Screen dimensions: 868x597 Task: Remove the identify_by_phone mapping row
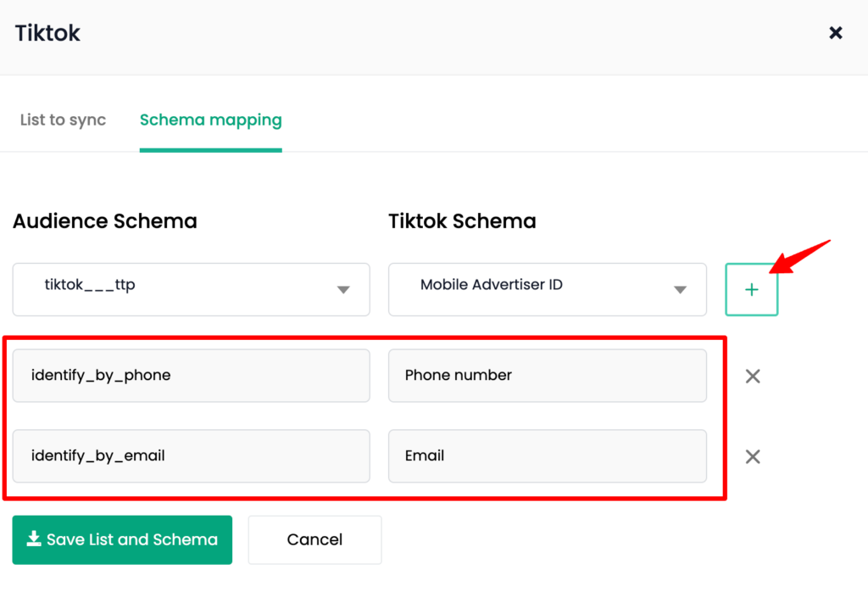pyautogui.click(x=753, y=376)
